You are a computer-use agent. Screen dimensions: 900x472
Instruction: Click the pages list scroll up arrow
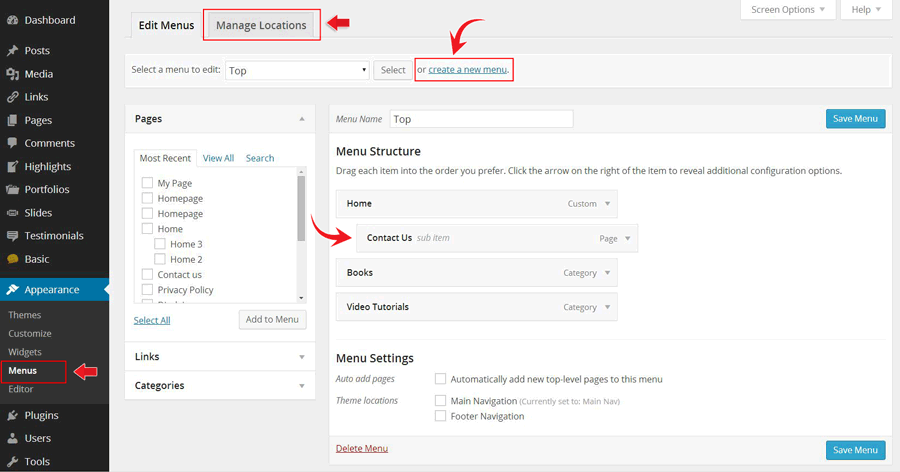(301, 171)
